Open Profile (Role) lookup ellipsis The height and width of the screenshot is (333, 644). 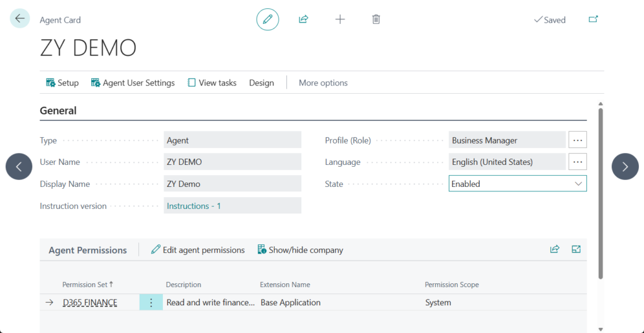pyautogui.click(x=577, y=140)
